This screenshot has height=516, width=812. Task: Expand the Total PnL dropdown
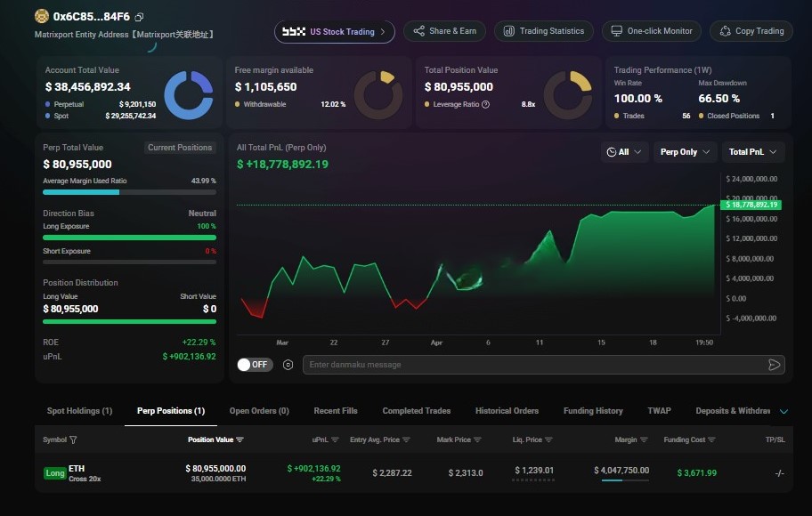coord(752,152)
